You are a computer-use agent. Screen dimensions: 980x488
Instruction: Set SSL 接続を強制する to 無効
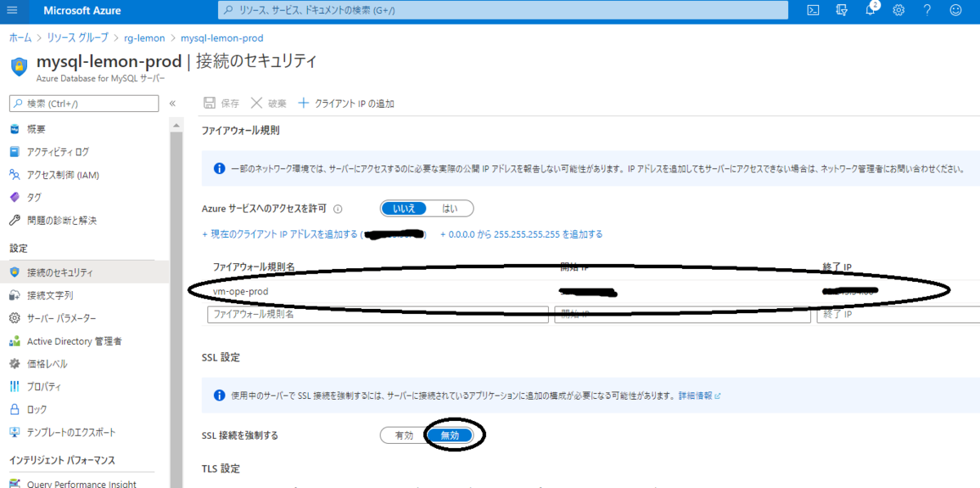[450, 435]
